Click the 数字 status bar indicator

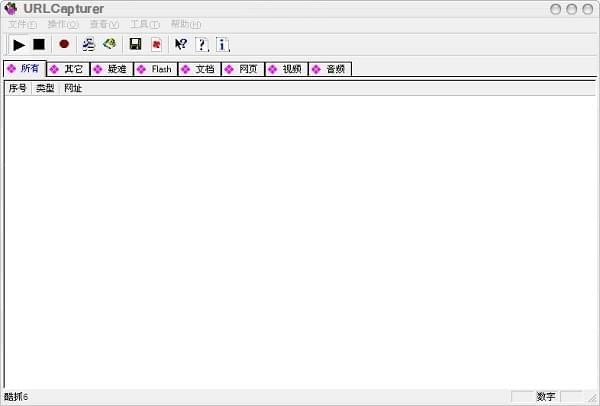click(545, 397)
